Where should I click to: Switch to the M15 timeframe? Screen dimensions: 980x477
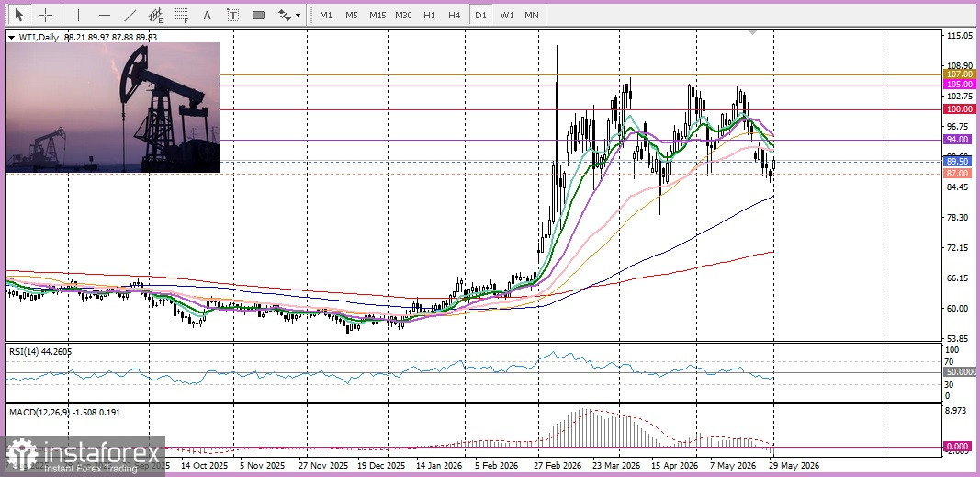(377, 15)
